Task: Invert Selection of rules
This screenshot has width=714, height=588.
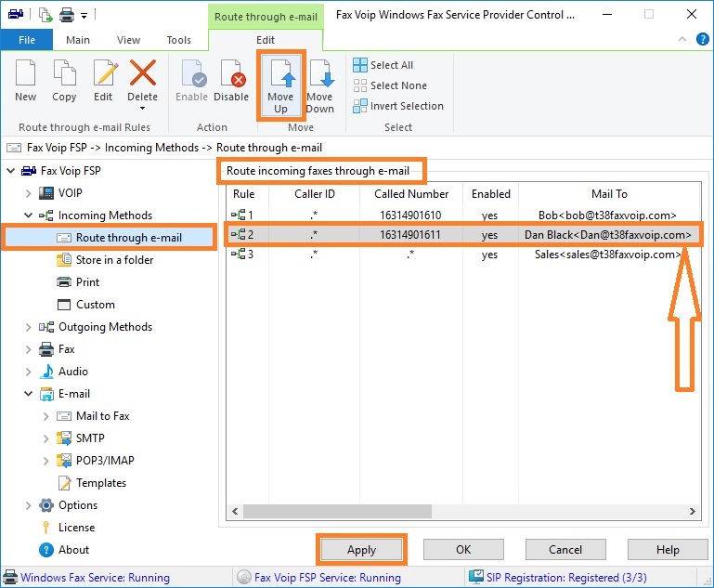Action: pyautogui.click(x=398, y=106)
